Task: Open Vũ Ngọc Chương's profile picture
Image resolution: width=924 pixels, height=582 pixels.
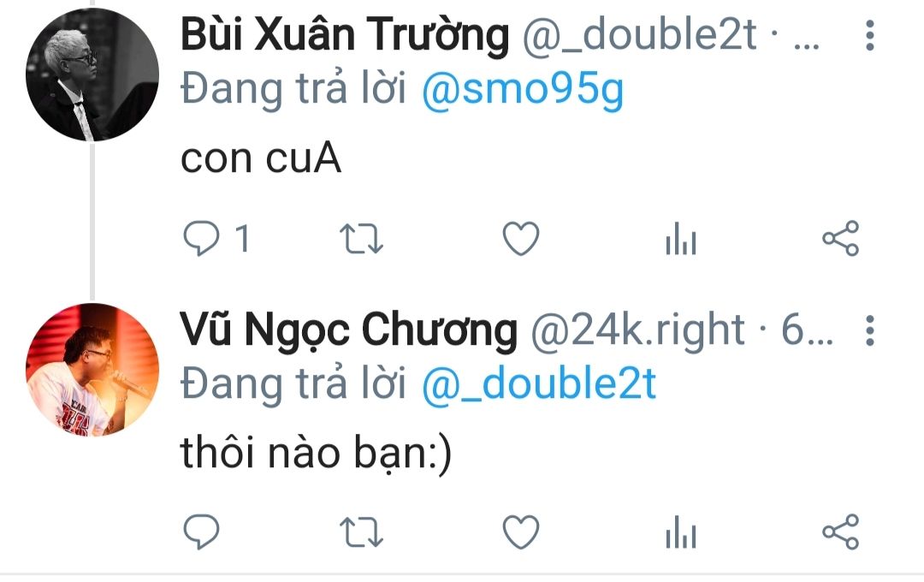Action: 92,370
